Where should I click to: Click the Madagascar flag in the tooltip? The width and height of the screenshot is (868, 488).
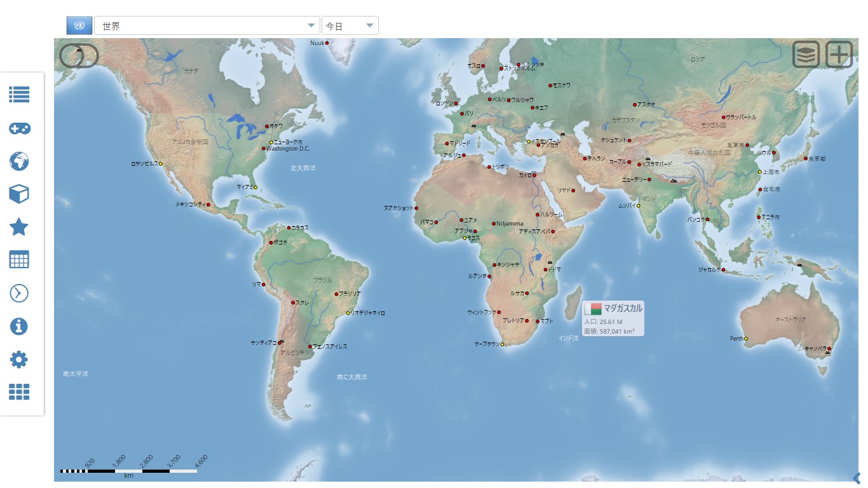pos(593,309)
